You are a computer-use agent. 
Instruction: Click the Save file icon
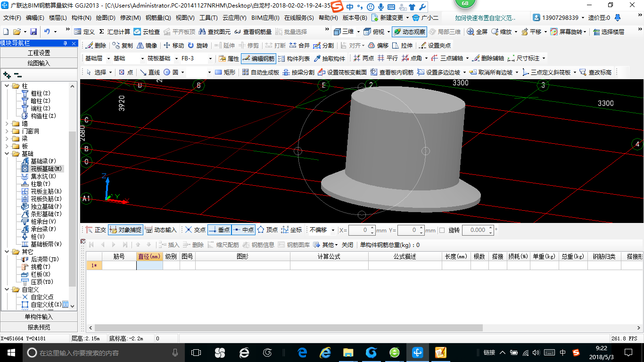[x=33, y=32]
